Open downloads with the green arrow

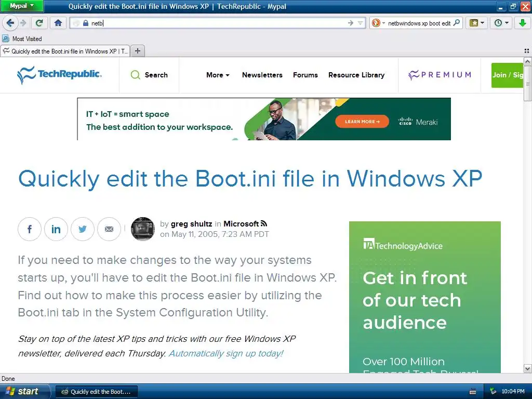[x=522, y=23]
